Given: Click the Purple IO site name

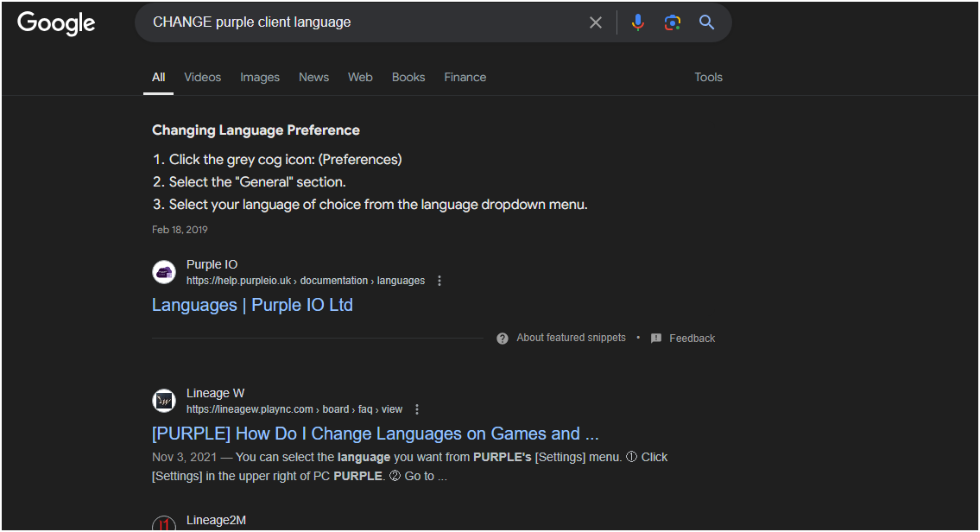Looking at the screenshot, I should (212, 264).
